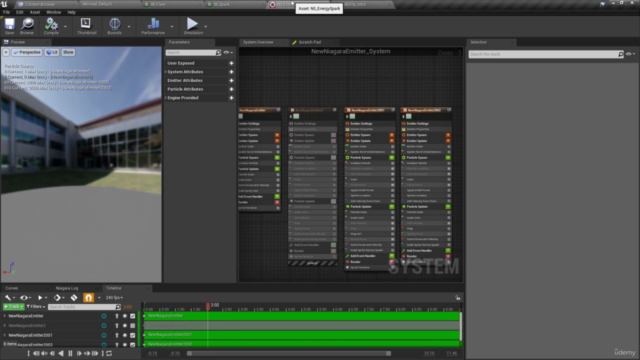Open the preview viewport options dropdown arrow
This screenshot has height=360, width=640.
click(x=6, y=52)
